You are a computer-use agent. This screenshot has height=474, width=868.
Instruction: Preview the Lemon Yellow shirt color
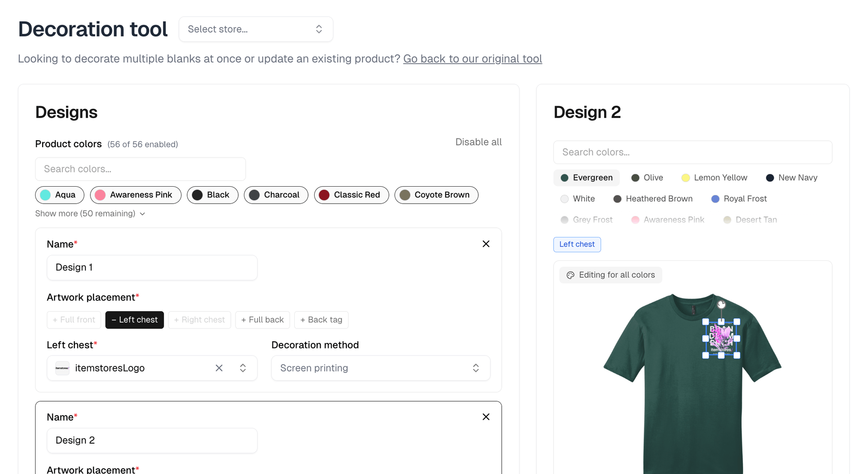(714, 178)
